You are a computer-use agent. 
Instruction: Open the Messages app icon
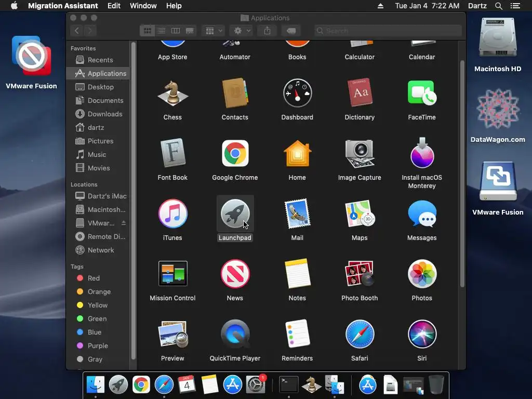[x=422, y=214]
